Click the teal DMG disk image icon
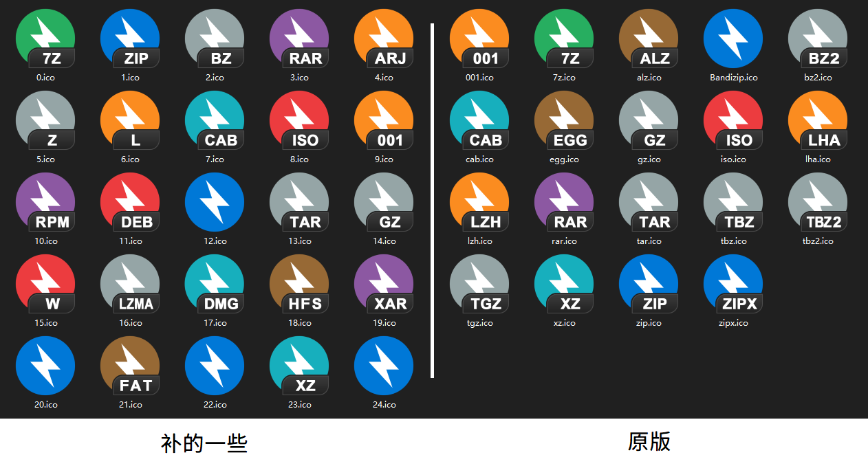This screenshot has width=868, height=466. (x=215, y=284)
